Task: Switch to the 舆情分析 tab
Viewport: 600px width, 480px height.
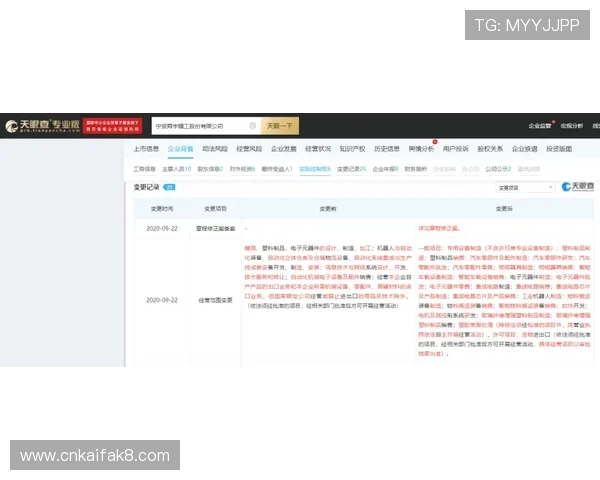Action: pos(421,149)
